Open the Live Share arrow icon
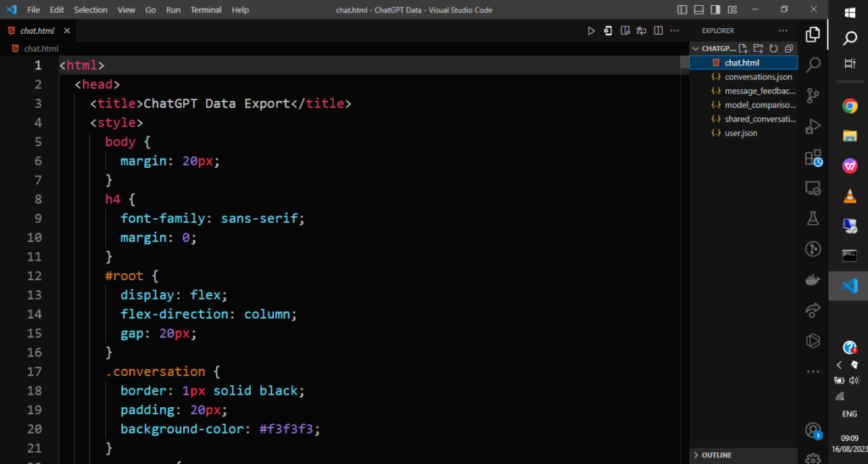868x464 pixels. click(x=813, y=310)
